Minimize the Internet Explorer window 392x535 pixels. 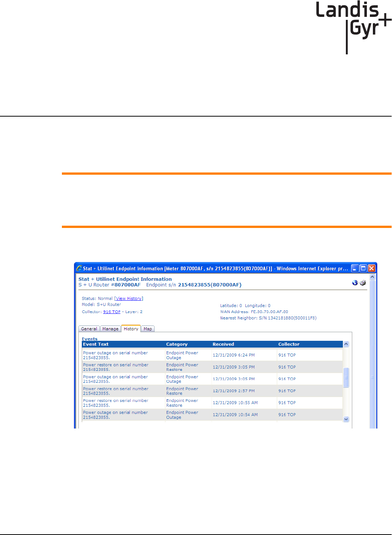[x=354, y=268]
